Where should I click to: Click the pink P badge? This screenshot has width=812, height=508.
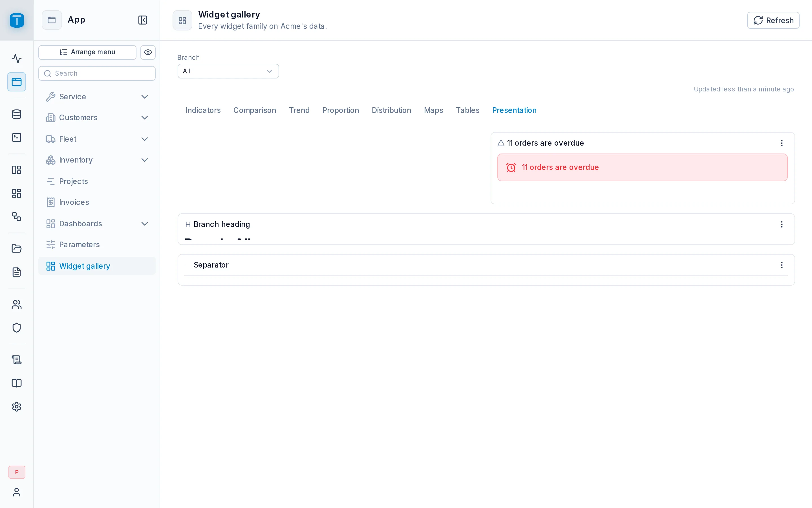tap(17, 472)
